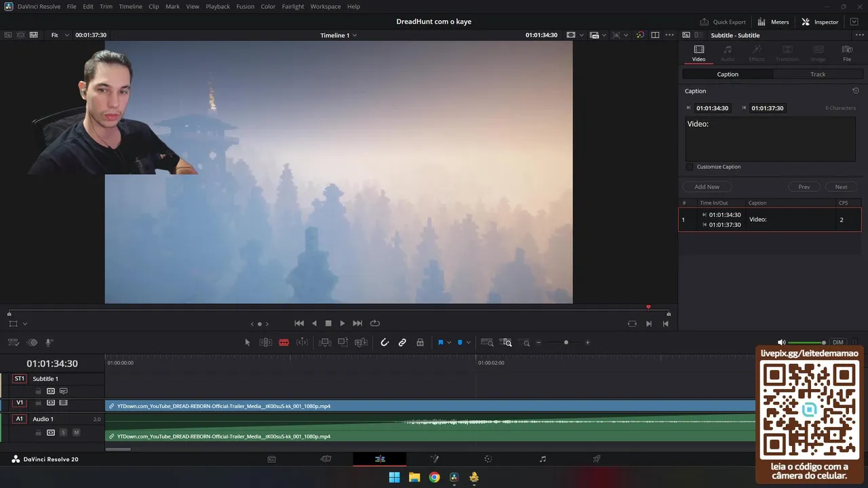Go to Next caption
Viewport: 868px width, 488px height.
point(841,187)
